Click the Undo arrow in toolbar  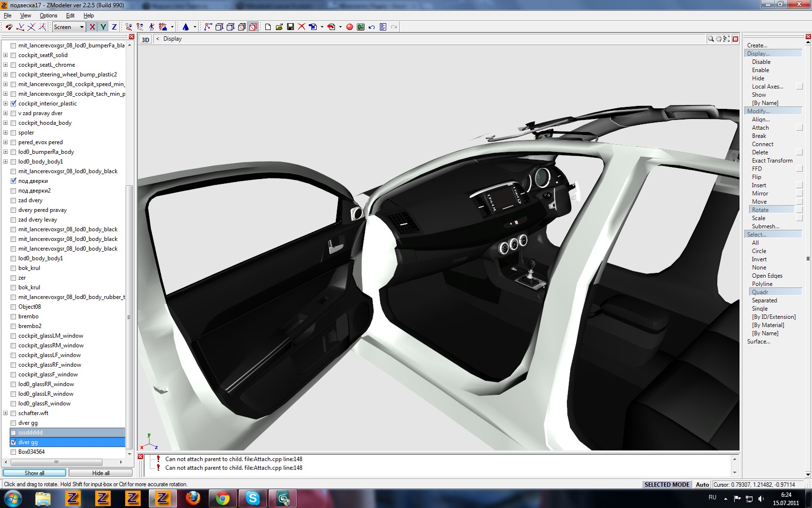click(372, 27)
